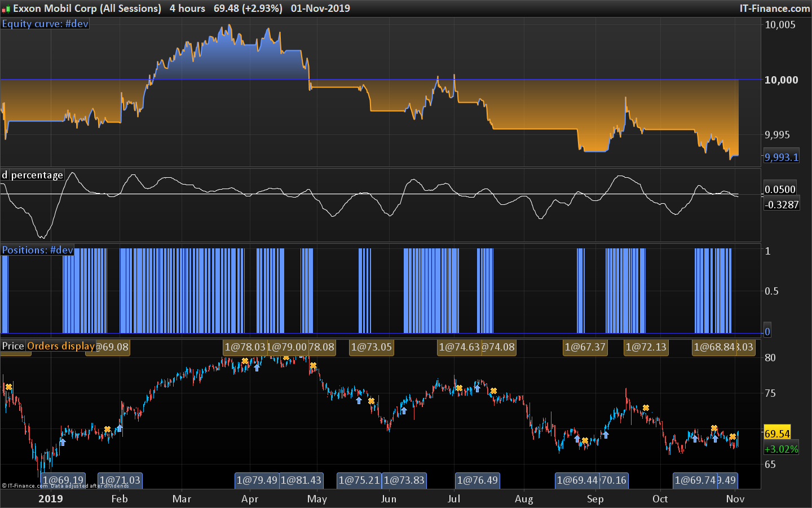Click the Positions: #dev label

coord(38,250)
